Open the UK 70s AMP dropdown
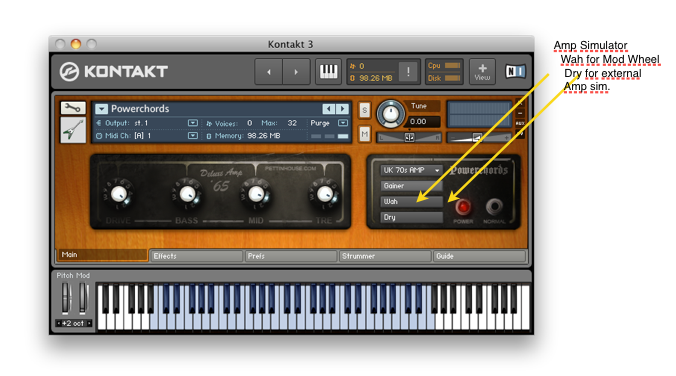Screen dimensions: 676x376 tap(411, 170)
